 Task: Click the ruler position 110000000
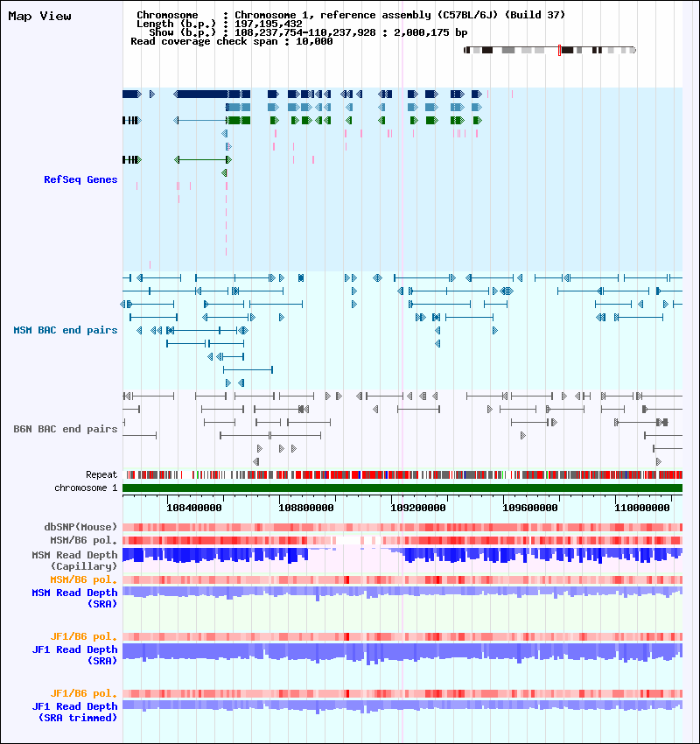642,508
